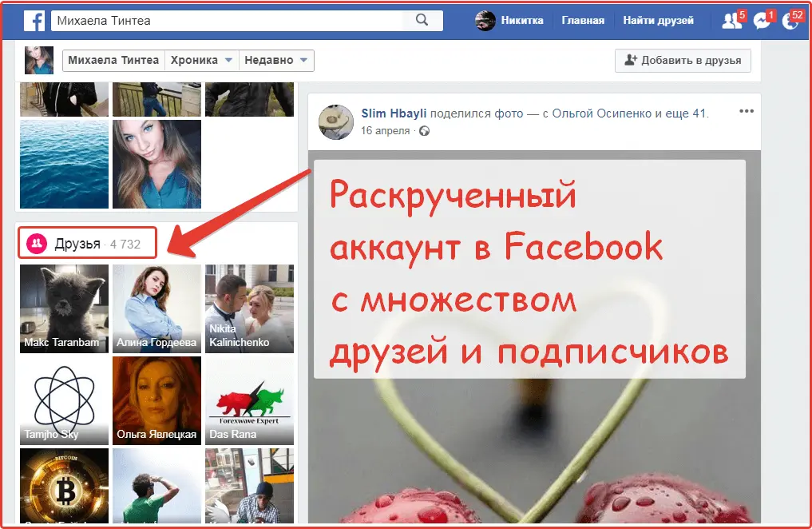Open friend requests icon with badge 5
Screen dimensions: 812x529
(x=731, y=22)
